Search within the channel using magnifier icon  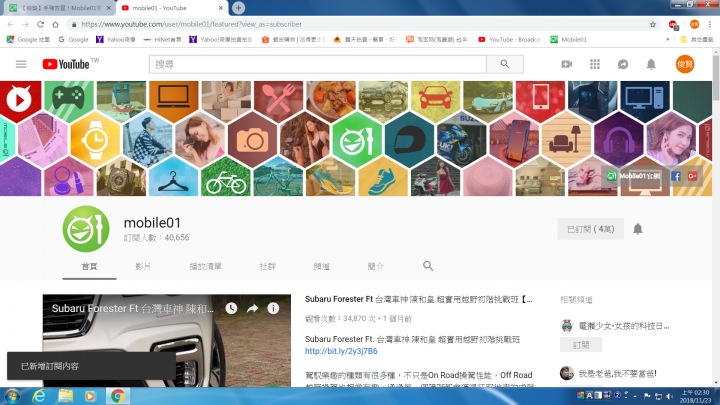click(x=428, y=266)
